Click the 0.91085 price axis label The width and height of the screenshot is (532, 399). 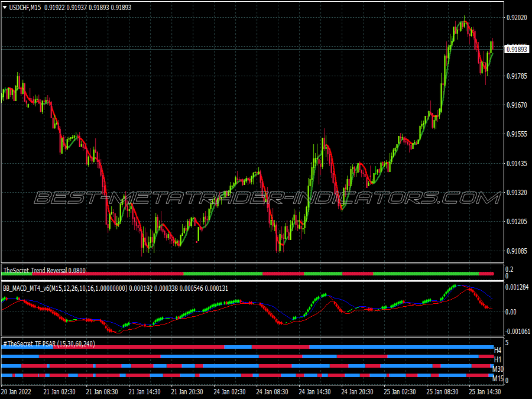tap(517, 251)
